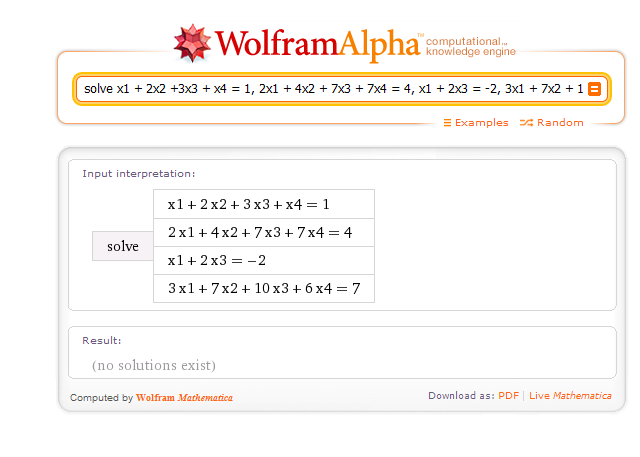This screenshot has width=640, height=457.
Task: Click the 'Result:' heading
Action: pyautogui.click(x=102, y=341)
